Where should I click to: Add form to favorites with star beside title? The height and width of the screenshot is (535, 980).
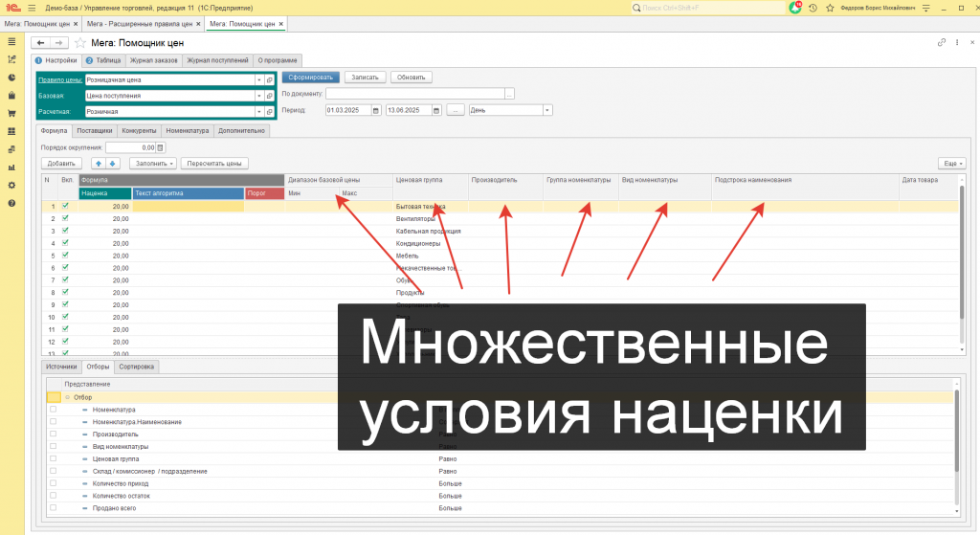coord(80,42)
